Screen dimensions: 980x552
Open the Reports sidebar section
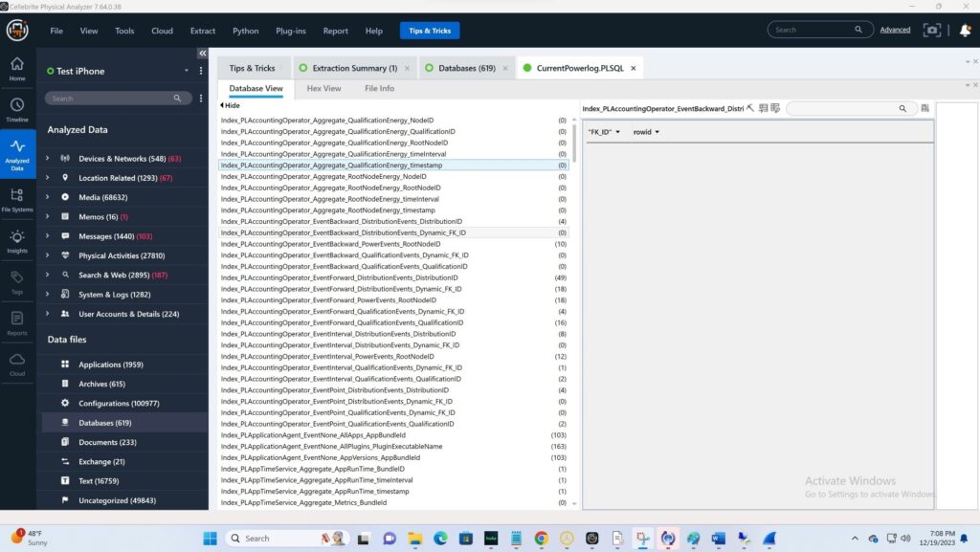17,323
